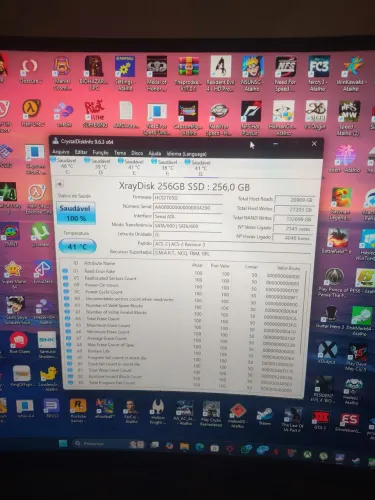Open the NFS MW desktop shortcut
375x500 pixels.
coord(348,118)
